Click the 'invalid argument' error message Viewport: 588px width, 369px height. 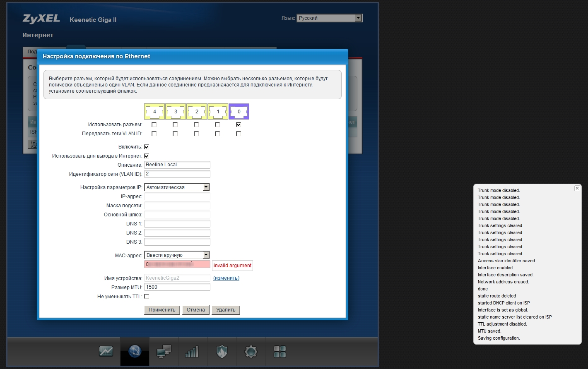(232, 266)
